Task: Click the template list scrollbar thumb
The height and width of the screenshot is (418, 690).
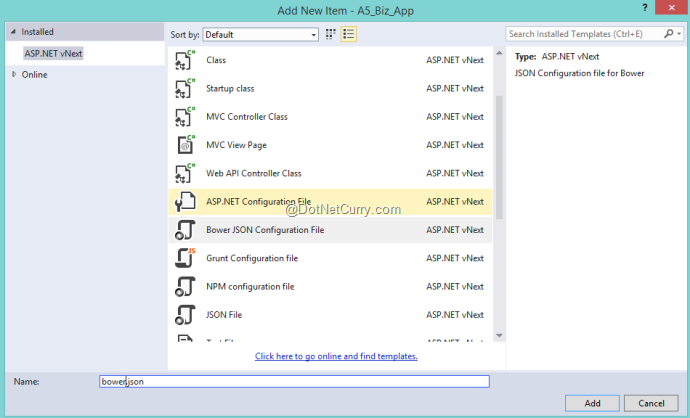Action: click(499, 157)
